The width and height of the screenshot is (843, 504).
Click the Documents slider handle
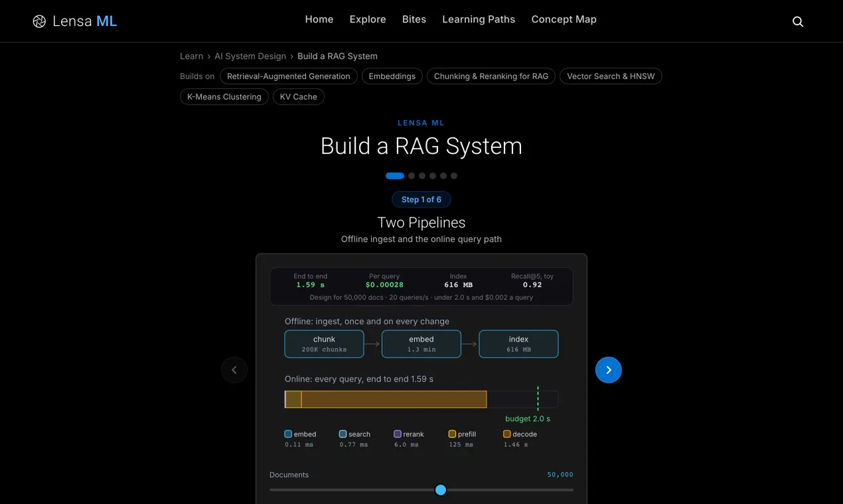441,490
